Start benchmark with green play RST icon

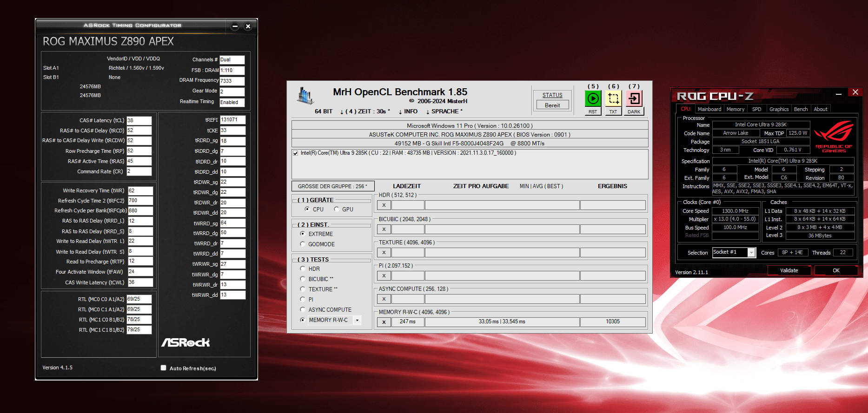point(593,98)
